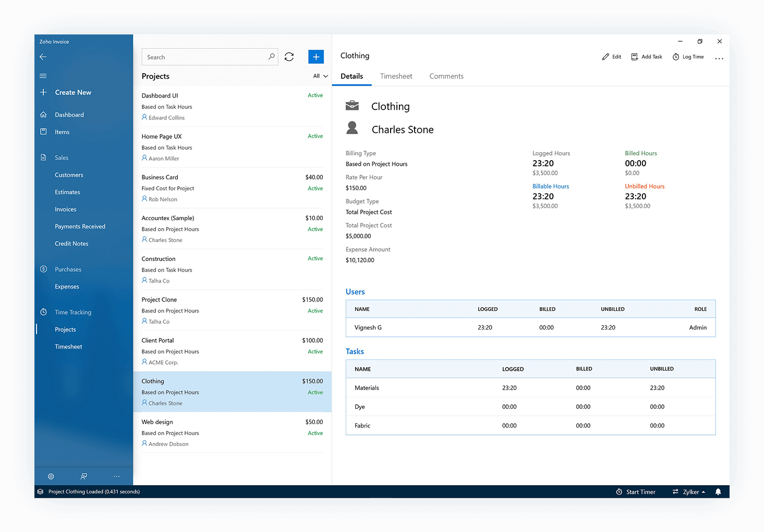The width and height of the screenshot is (764, 532).
Task: Expand the All projects filter dropdown
Action: click(320, 76)
